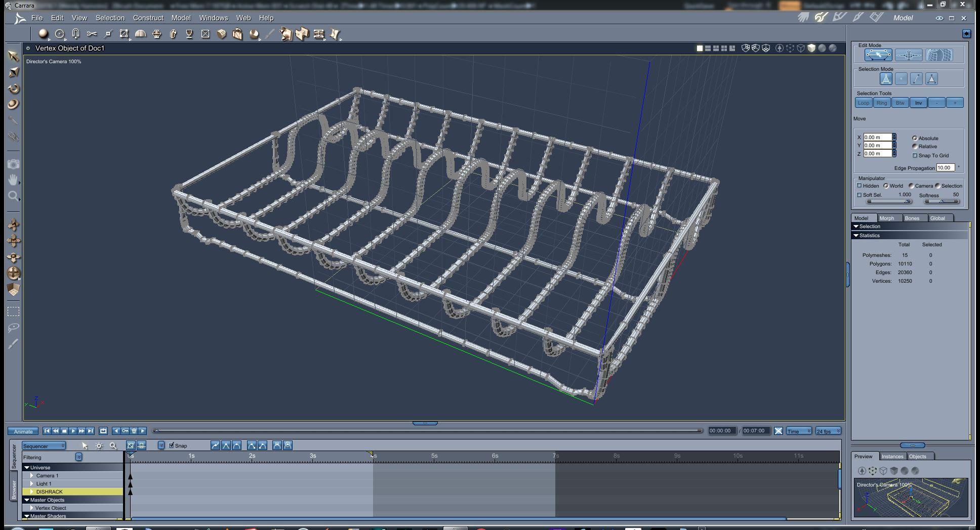Click the goblet lathe tool icon

coord(189,34)
